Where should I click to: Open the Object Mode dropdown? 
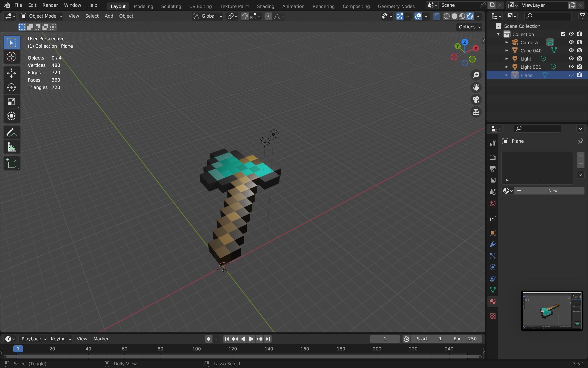[41, 16]
